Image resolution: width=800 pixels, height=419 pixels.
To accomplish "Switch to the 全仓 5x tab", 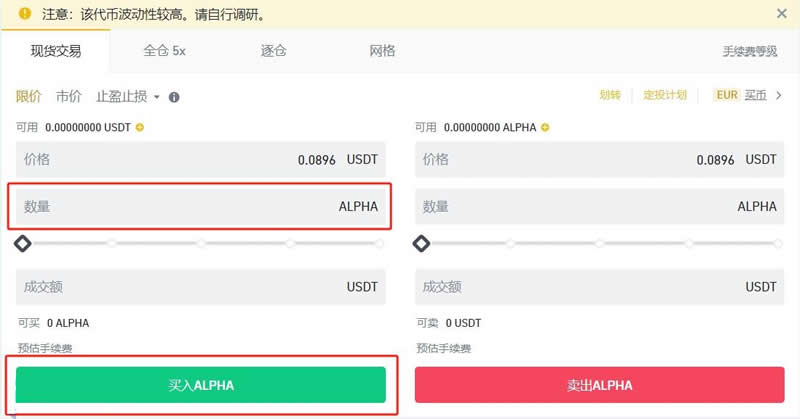I will [164, 51].
